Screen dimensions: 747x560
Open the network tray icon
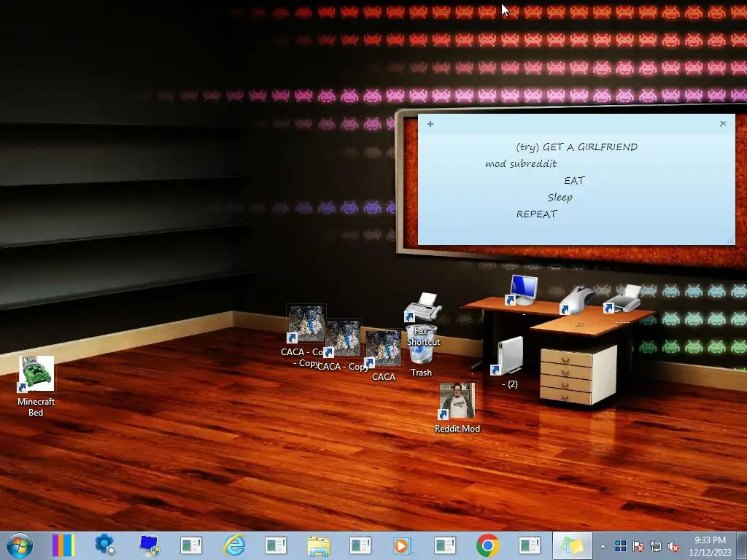(x=656, y=546)
